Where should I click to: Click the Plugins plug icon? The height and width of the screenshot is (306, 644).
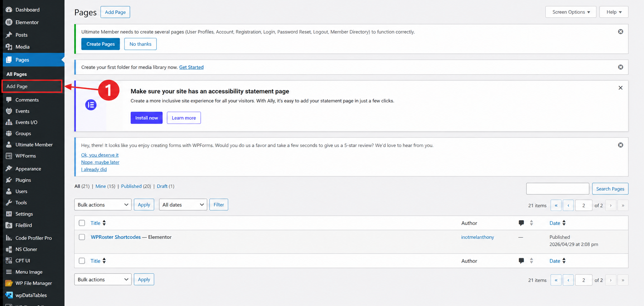coord(9,180)
